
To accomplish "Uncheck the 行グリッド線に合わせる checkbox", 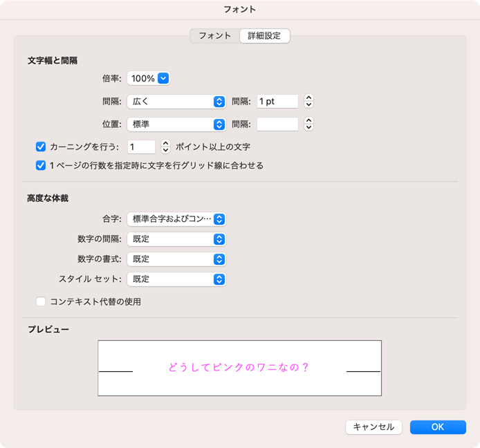I will tap(41, 165).
